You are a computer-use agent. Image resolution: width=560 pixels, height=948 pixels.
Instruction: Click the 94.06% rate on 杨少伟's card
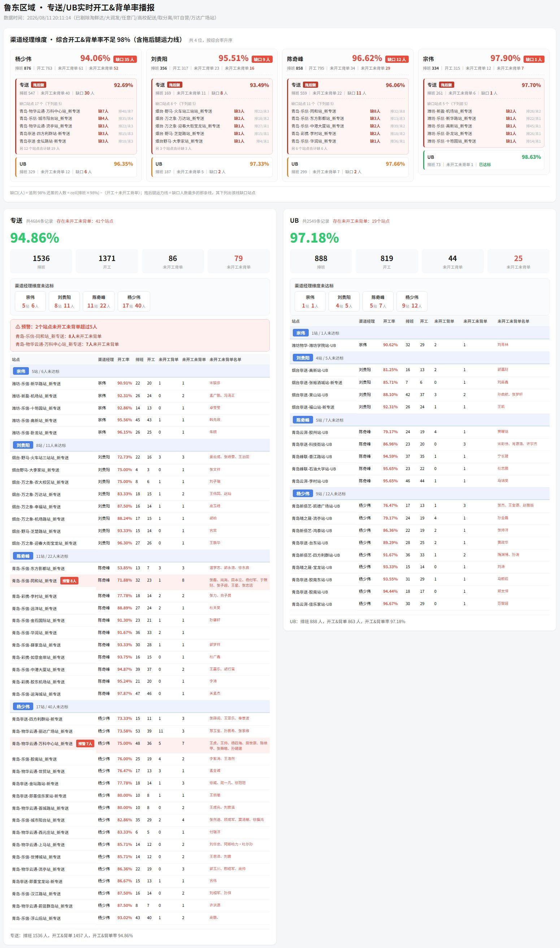point(95,58)
